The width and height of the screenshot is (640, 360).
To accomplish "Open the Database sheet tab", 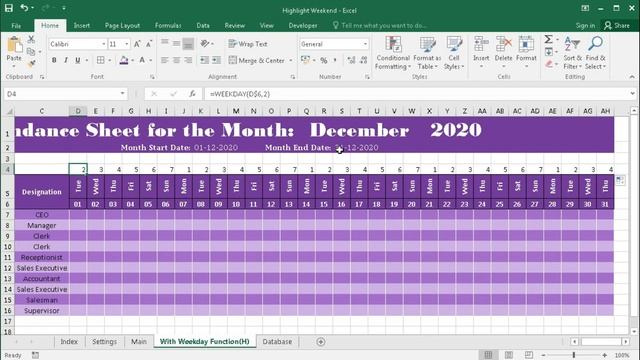I will (277, 342).
